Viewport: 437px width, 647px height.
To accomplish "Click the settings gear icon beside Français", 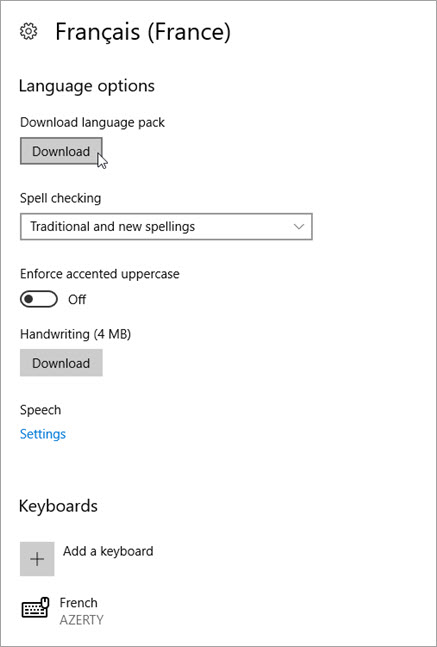I will coord(28,32).
